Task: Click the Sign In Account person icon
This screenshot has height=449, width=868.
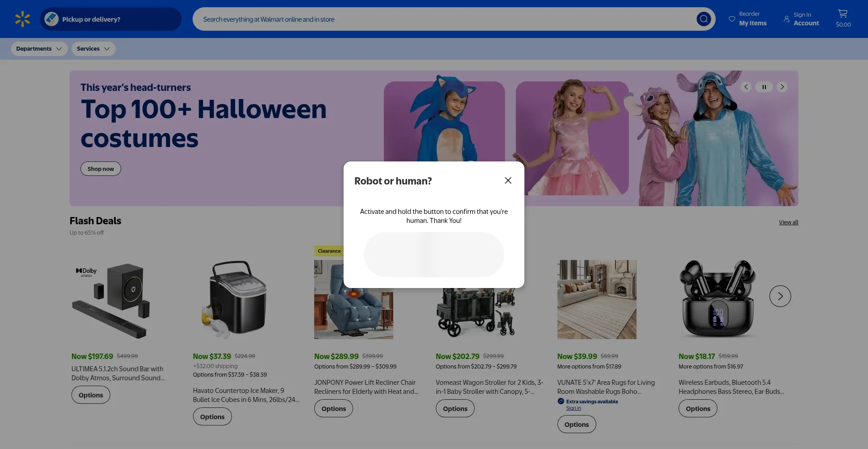Action: pos(787,19)
